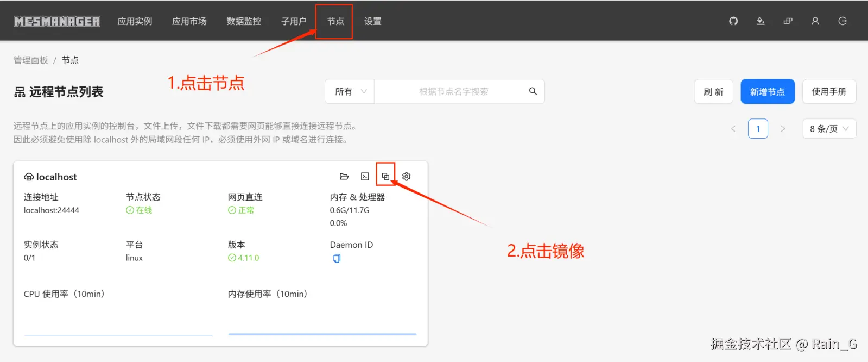Click the search magnifier icon
868x362 pixels.
tap(533, 91)
